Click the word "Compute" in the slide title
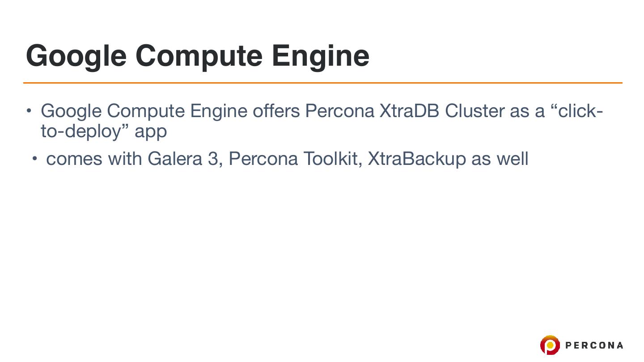 [198, 55]
